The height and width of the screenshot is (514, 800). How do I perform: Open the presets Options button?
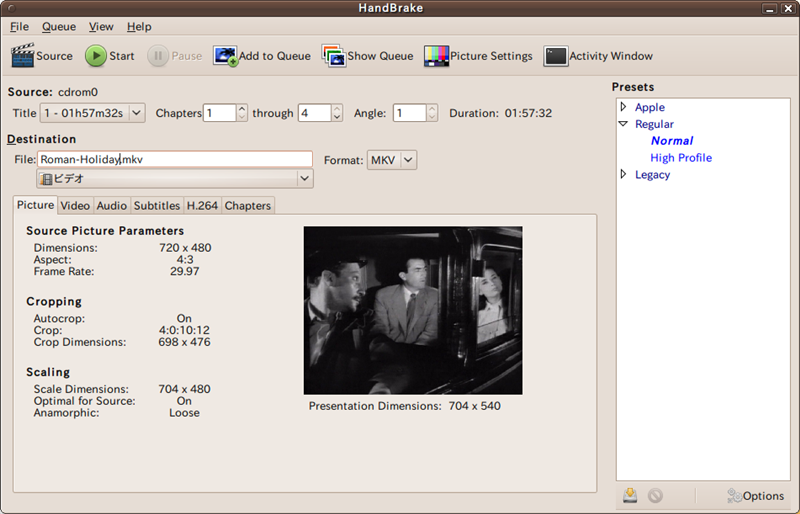755,496
